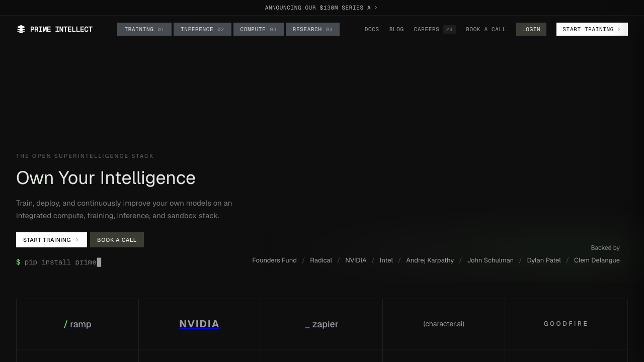The width and height of the screenshot is (644, 362).
Task: Click Clem Delangue in the backers list
Action: pos(597,260)
